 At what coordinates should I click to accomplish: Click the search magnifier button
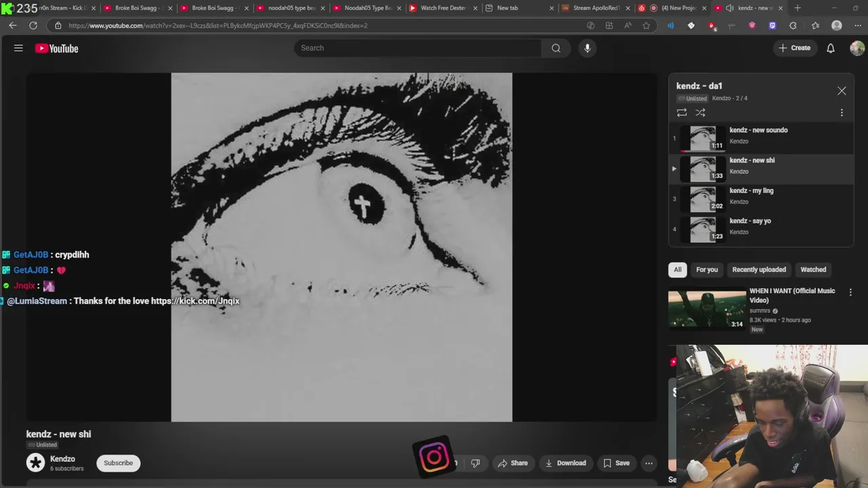556,48
